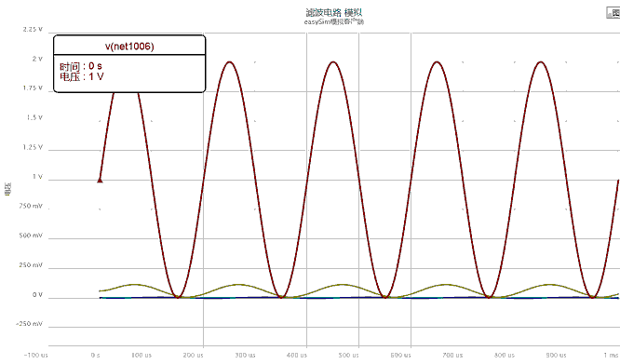Click the 1 V label on voltage axis
This screenshot has width=620, height=364.
coord(37,177)
